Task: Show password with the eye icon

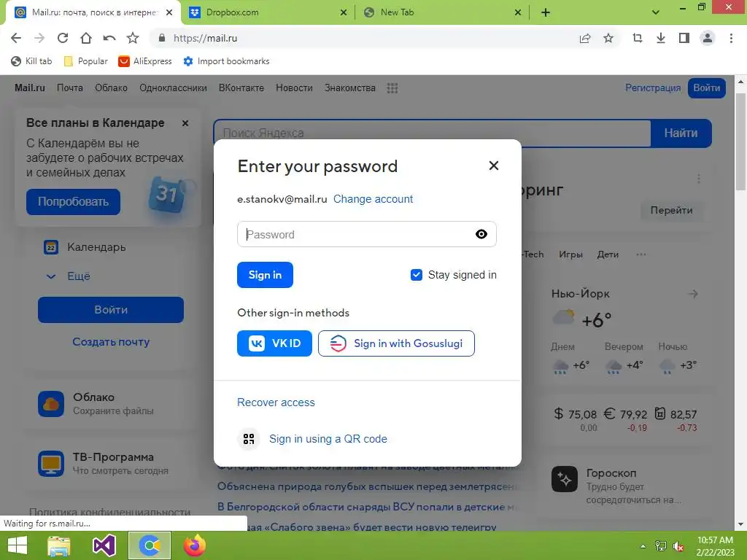Action: (481, 234)
